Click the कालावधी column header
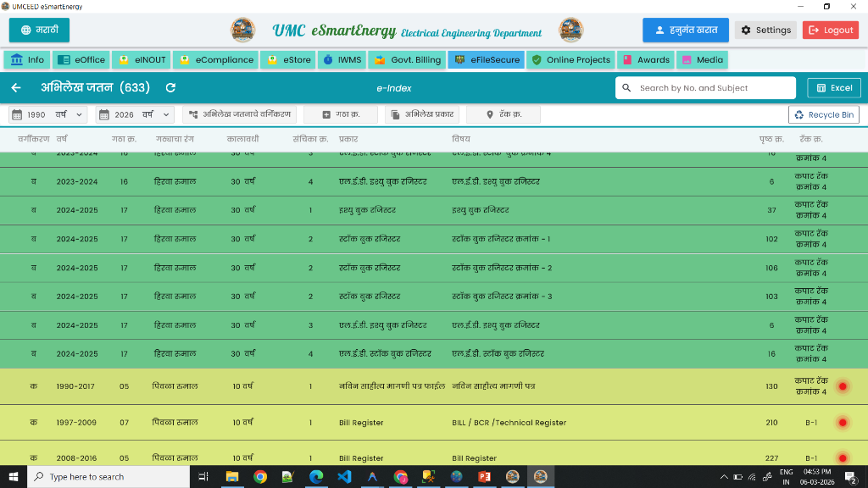 (242, 139)
